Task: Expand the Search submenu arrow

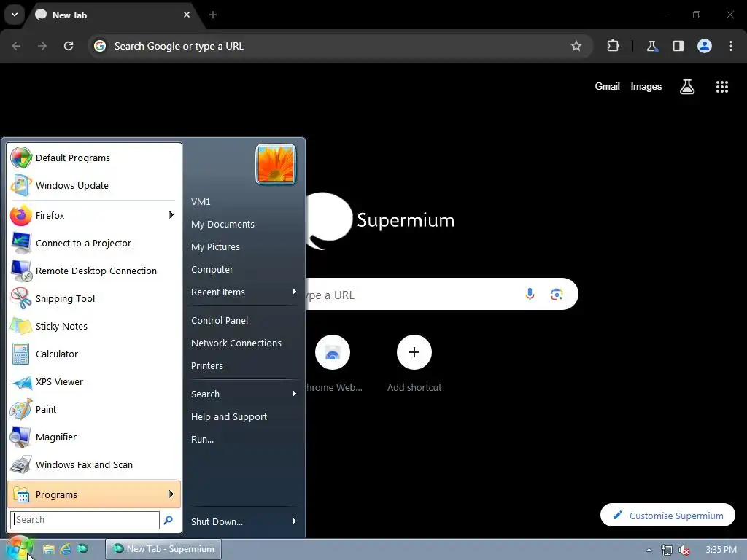Action: tap(295, 394)
